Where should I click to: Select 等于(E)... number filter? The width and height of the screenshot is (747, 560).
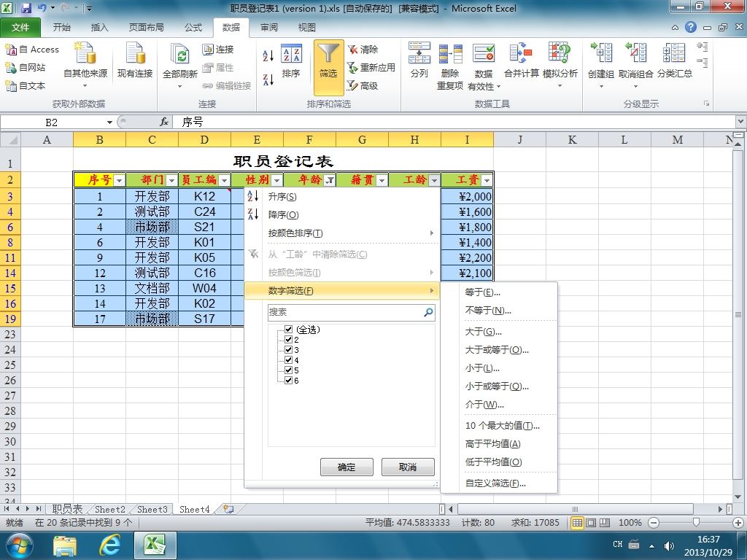499,292
